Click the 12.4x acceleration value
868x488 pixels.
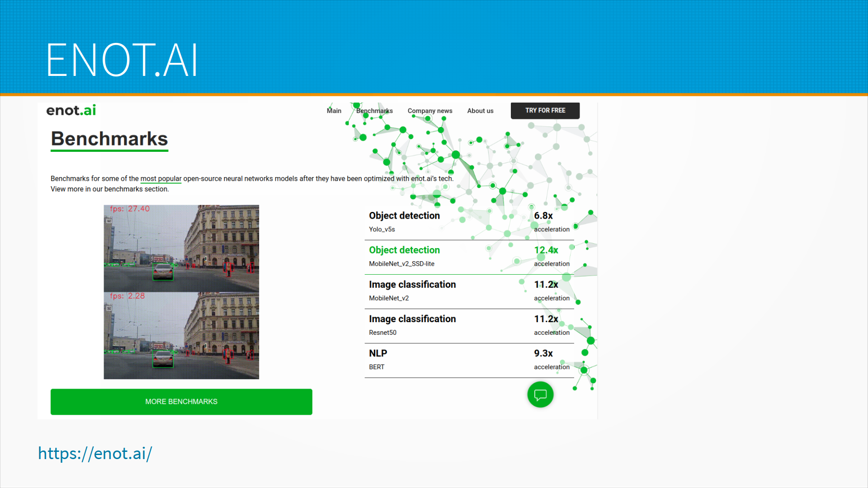coord(546,250)
